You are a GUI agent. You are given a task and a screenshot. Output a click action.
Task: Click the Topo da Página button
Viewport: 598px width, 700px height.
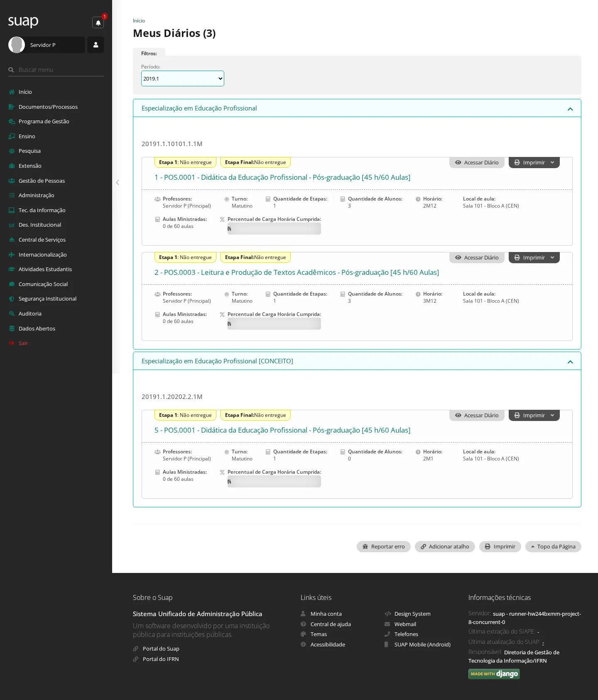[553, 546]
